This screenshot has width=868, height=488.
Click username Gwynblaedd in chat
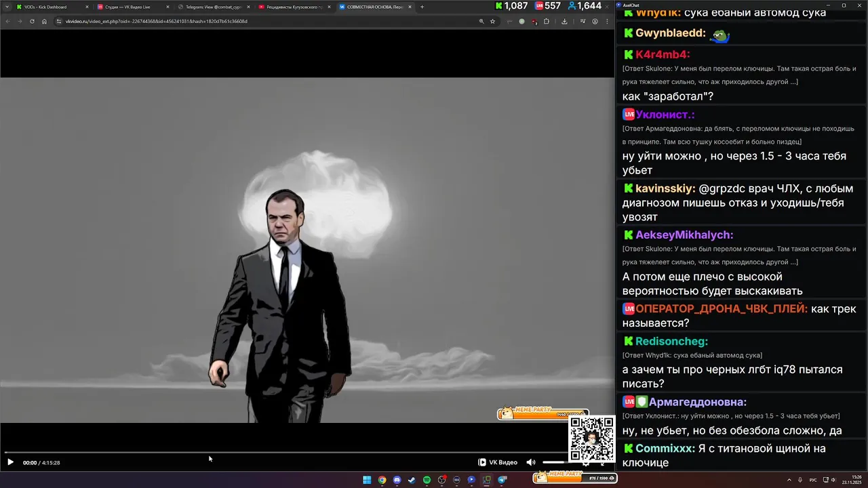click(x=671, y=33)
